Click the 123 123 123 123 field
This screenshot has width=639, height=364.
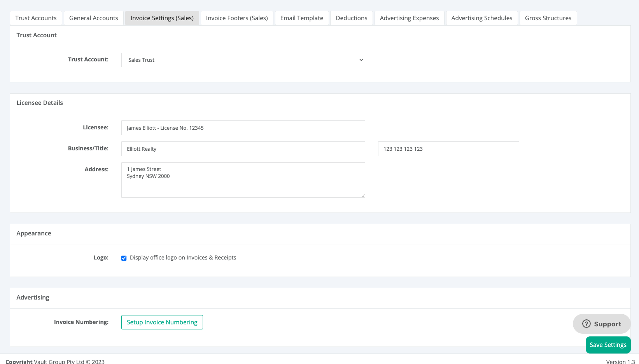click(448, 149)
